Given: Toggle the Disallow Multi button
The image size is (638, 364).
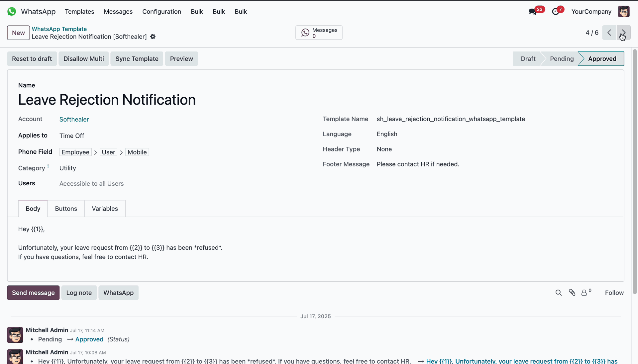Looking at the screenshot, I should [x=83, y=59].
